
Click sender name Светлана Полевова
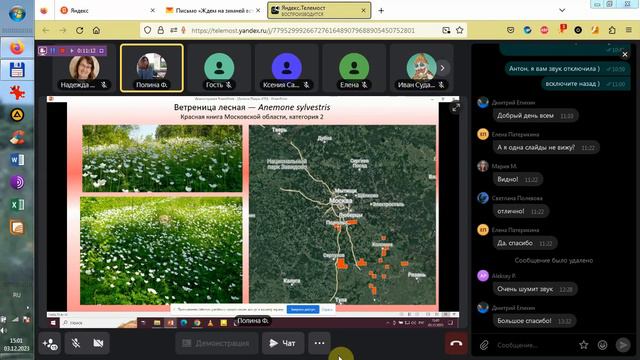[517, 198]
